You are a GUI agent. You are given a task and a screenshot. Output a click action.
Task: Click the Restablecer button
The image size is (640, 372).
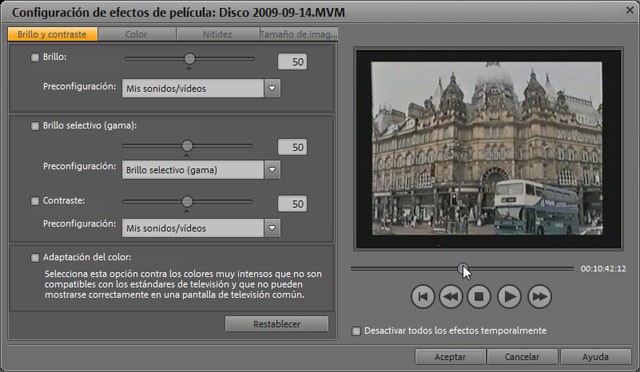(x=276, y=324)
